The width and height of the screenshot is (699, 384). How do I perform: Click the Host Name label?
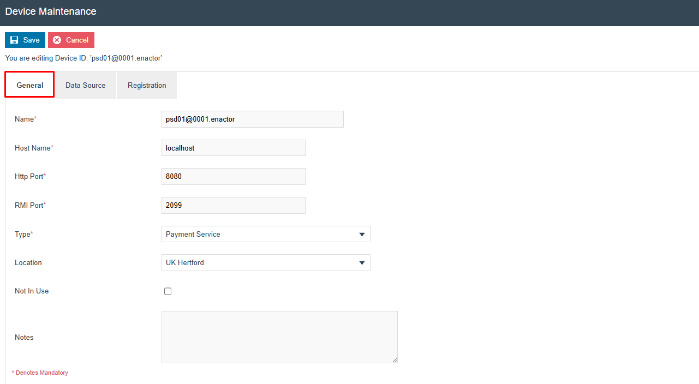(x=33, y=148)
